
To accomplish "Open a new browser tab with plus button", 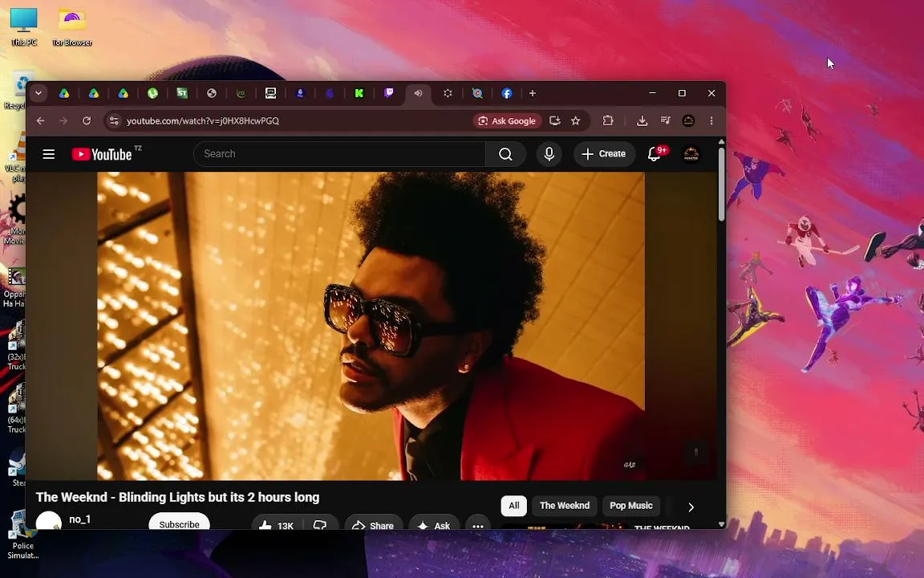I will (533, 93).
